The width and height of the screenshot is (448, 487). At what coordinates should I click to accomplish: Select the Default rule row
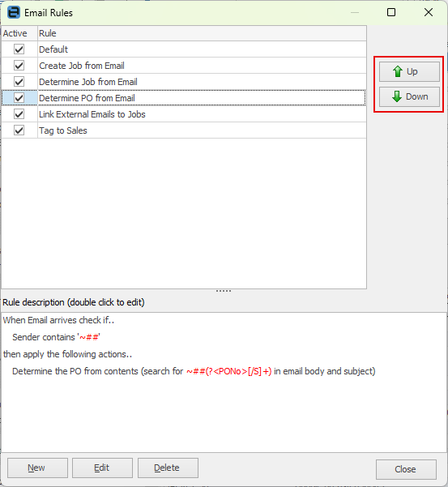[184, 49]
